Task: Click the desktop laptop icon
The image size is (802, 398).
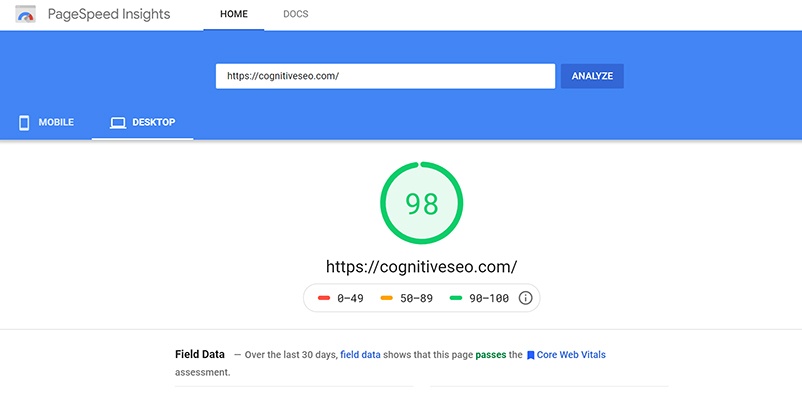Action: click(118, 123)
